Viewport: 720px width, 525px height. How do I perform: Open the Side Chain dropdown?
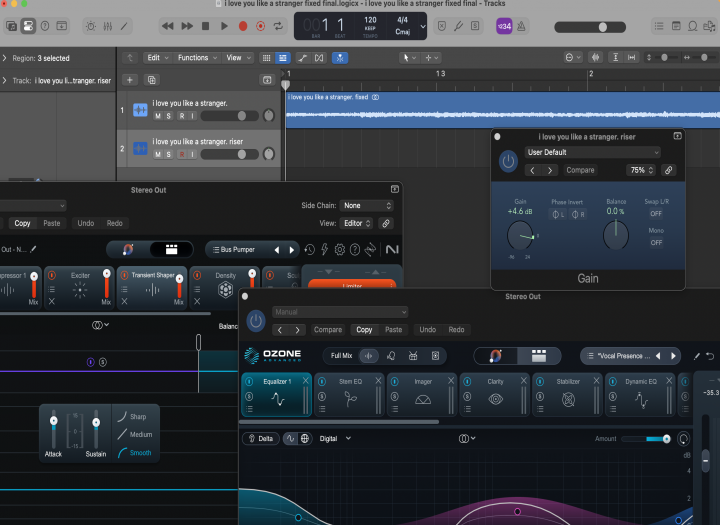(x=366, y=206)
